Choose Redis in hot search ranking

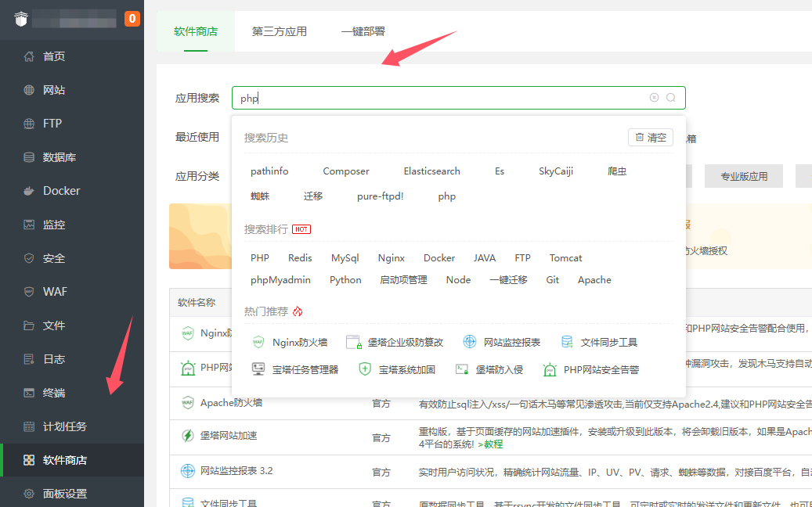pyautogui.click(x=300, y=257)
